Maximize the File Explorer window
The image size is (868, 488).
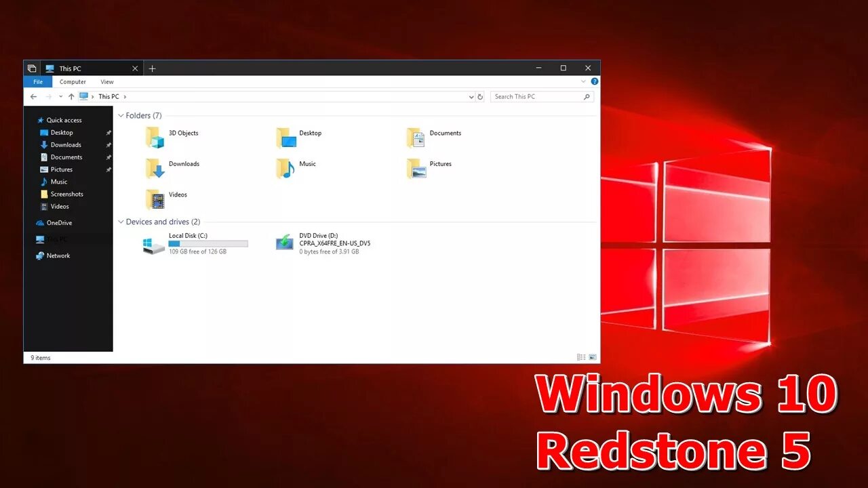coord(563,68)
